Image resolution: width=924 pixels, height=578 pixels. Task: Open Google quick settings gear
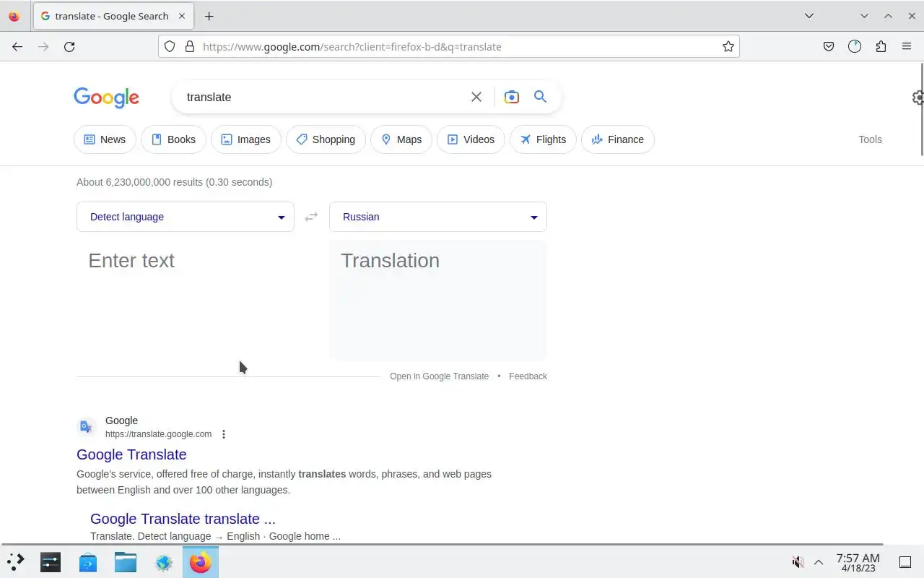[x=918, y=98]
